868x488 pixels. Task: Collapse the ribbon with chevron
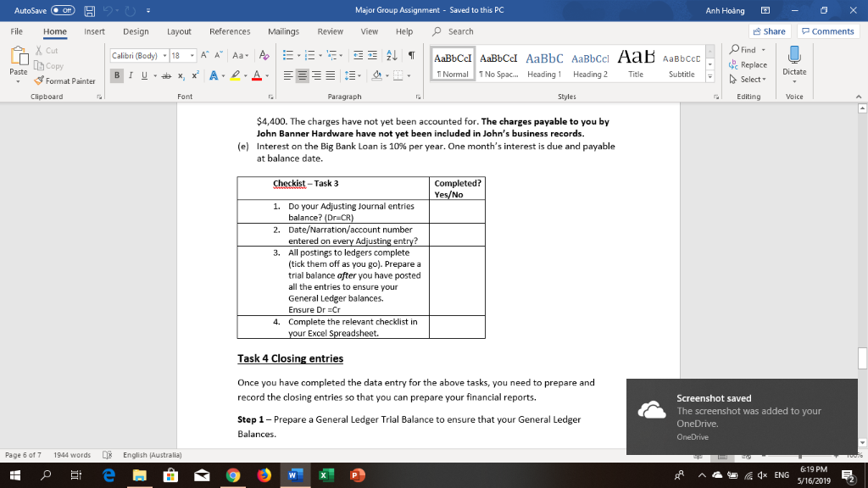[859, 97]
